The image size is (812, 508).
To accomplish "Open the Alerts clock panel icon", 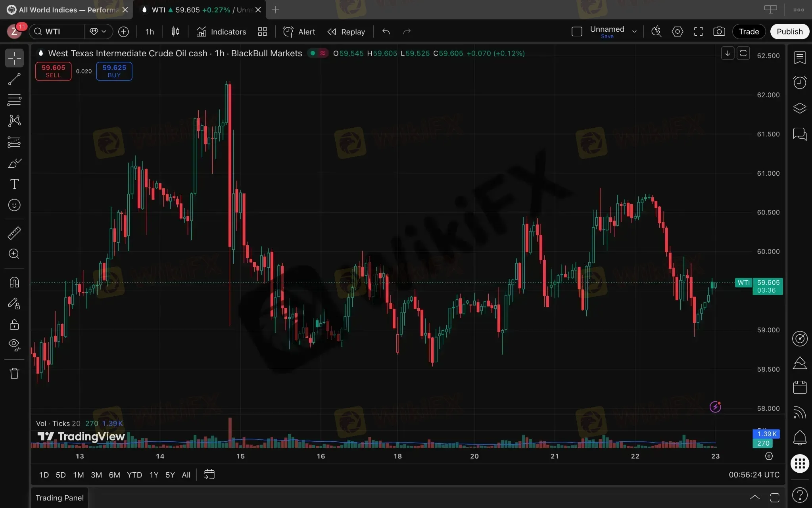I will (800, 82).
